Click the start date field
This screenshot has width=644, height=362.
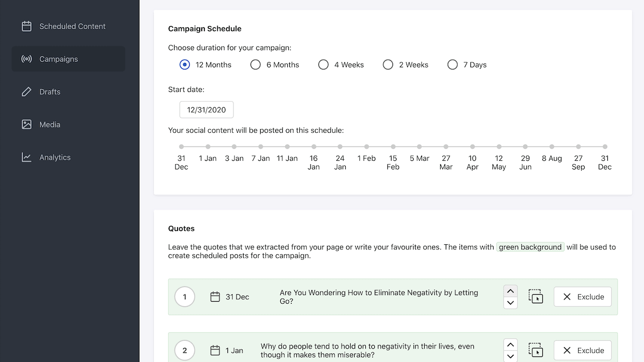click(x=206, y=110)
